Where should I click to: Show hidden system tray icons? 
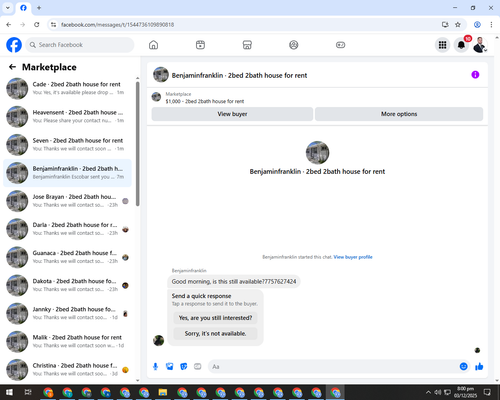point(428,392)
